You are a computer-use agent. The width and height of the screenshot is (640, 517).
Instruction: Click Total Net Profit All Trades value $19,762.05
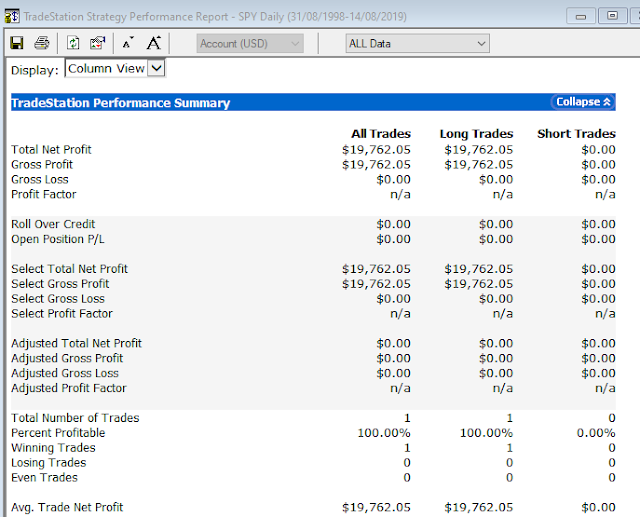(x=376, y=150)
